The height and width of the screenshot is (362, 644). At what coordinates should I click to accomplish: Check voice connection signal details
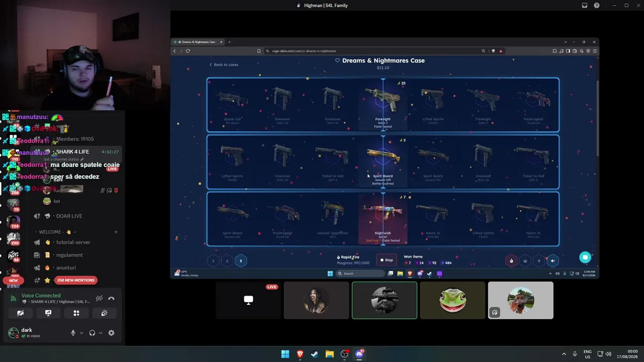(14, 299)
